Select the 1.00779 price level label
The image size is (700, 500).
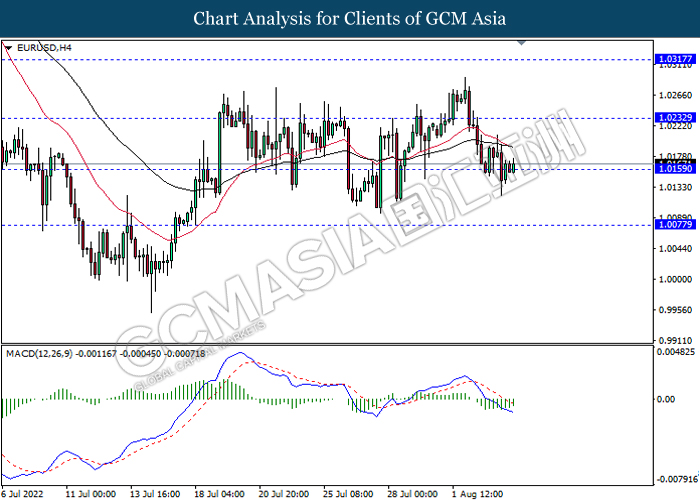pyautogui.click(x=675, y=225)
